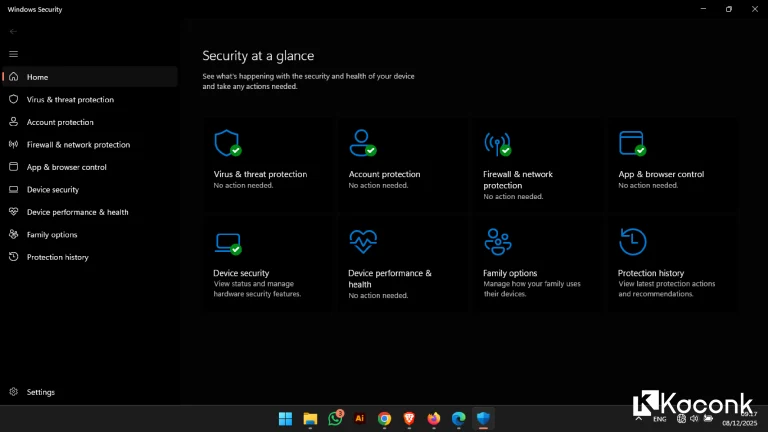Click the large shield icon on virus protection card
Viewport: 768px width, 432px height.
[x=228, y=143]
